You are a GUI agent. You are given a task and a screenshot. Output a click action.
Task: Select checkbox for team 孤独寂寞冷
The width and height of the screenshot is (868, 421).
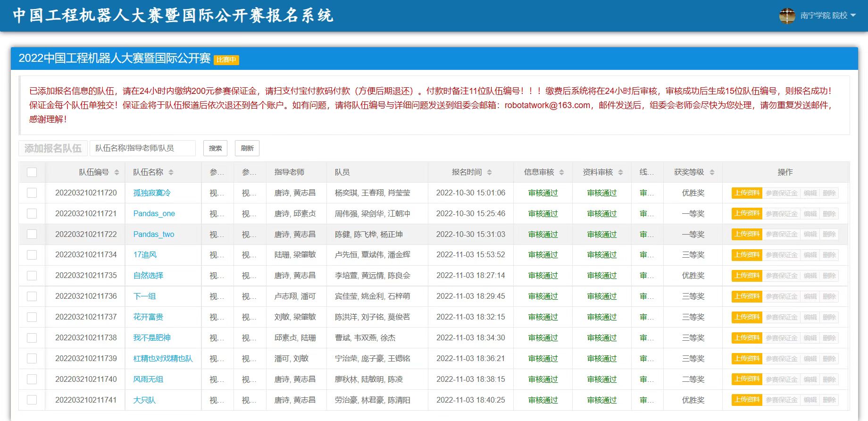[32, 193]
